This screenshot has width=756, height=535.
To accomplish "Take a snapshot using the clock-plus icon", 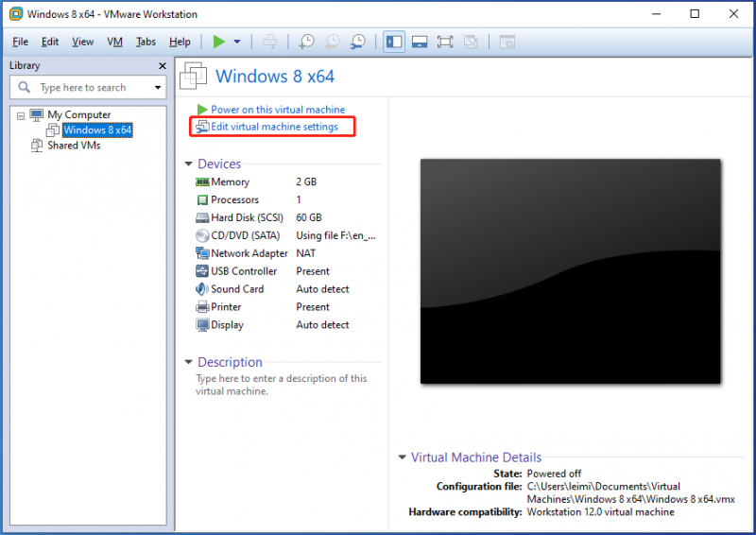I will 306,42.
